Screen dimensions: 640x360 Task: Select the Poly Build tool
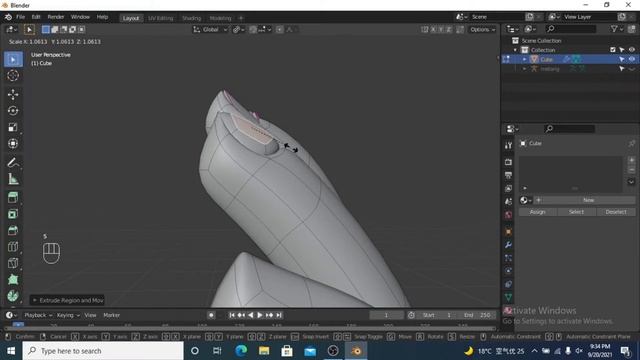pyautogui.click(x=13, y=279)
